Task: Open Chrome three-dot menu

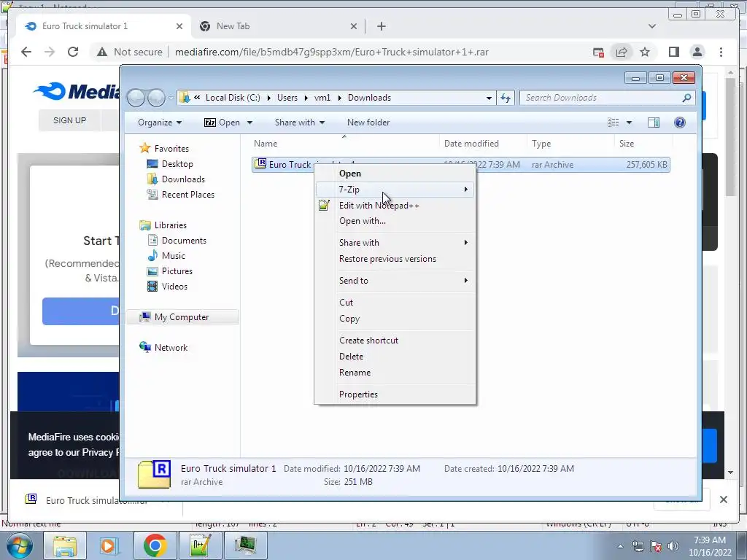Action: 721,52
